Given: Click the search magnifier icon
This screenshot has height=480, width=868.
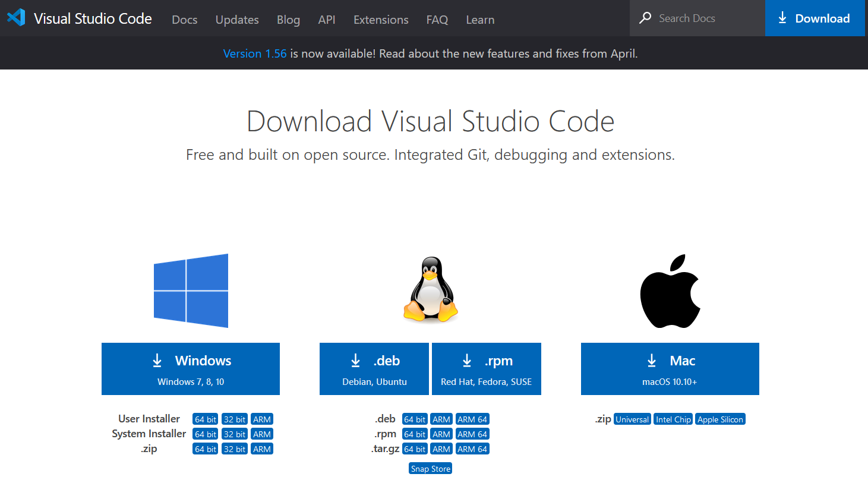Looking at the screenshot, I should point(645,18).
